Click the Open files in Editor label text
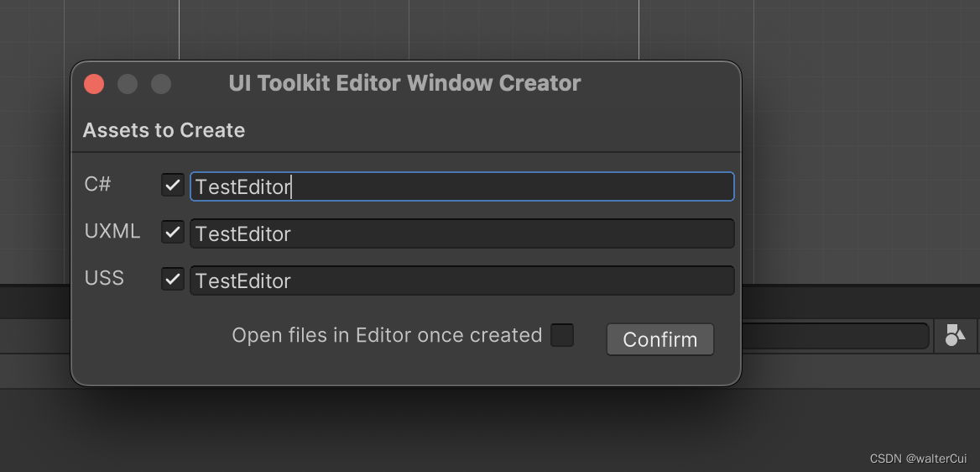980x472 pixels. [387, 336]
